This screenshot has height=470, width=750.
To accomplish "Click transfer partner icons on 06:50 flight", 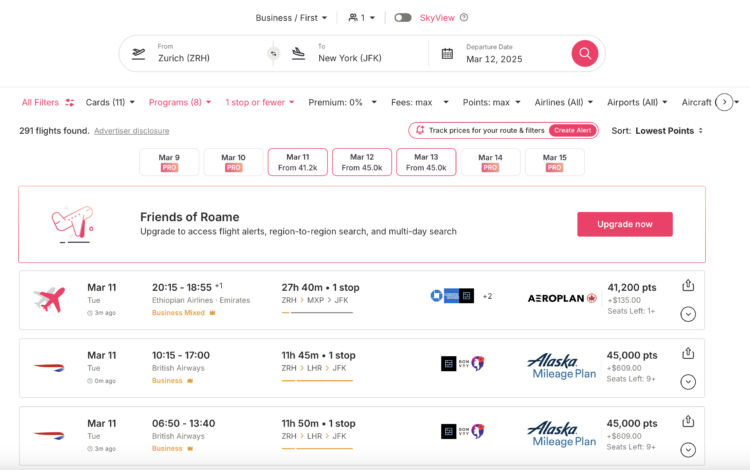I will (x=463, y=431).
